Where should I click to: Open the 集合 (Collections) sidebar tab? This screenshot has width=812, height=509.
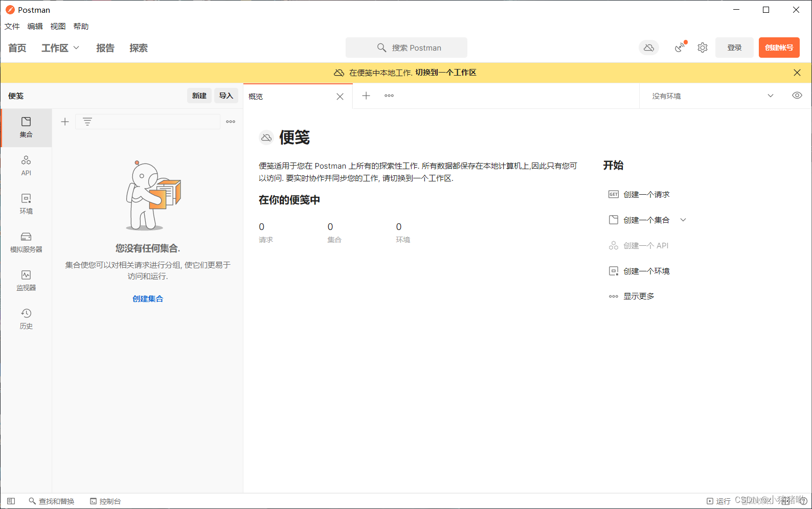coord(26,128)
